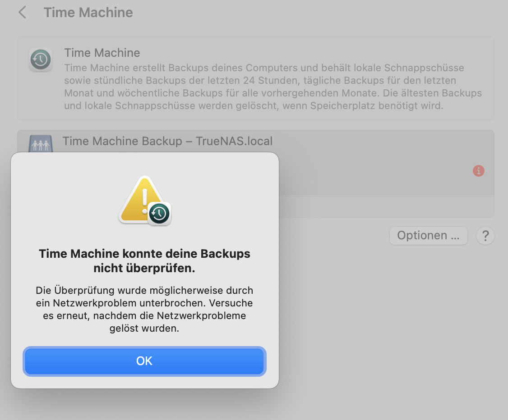Click the Time Machine badge on the warning icon
This screenshot has width=508, height=420.
coord(159,214)
